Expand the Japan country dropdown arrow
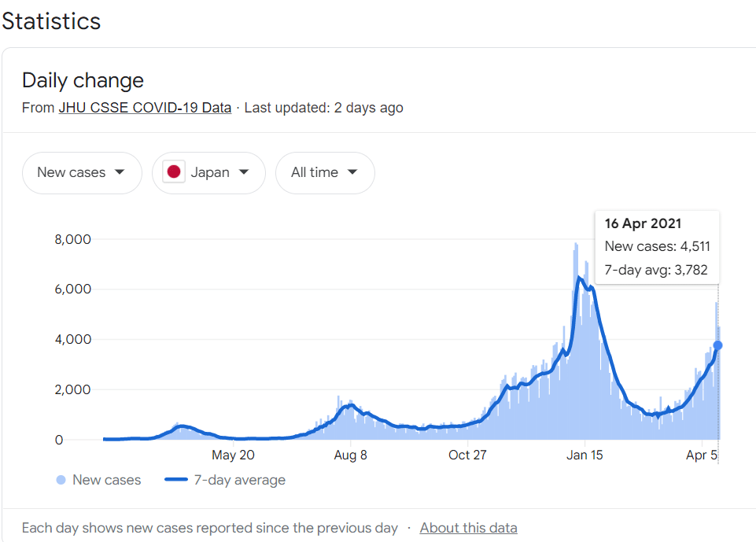This screenshot has width=756, height=542. (x=244, y=172)
